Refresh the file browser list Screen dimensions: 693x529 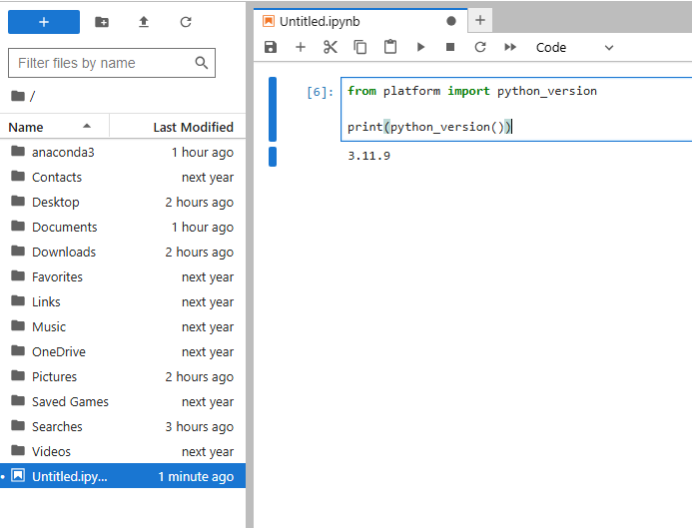[185, 22]
